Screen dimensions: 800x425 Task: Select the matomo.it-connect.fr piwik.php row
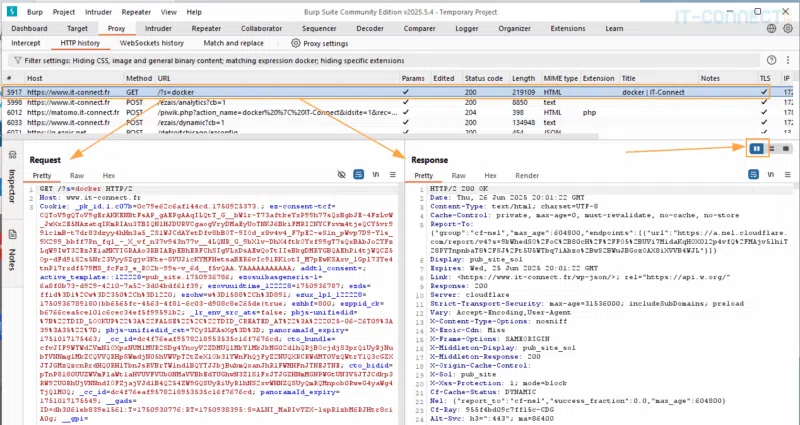point(398,112)
